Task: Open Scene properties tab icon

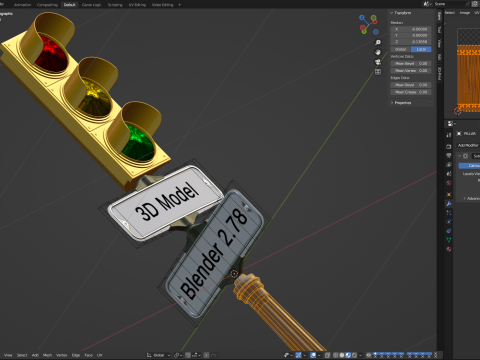Action: (x=449, y=174)
